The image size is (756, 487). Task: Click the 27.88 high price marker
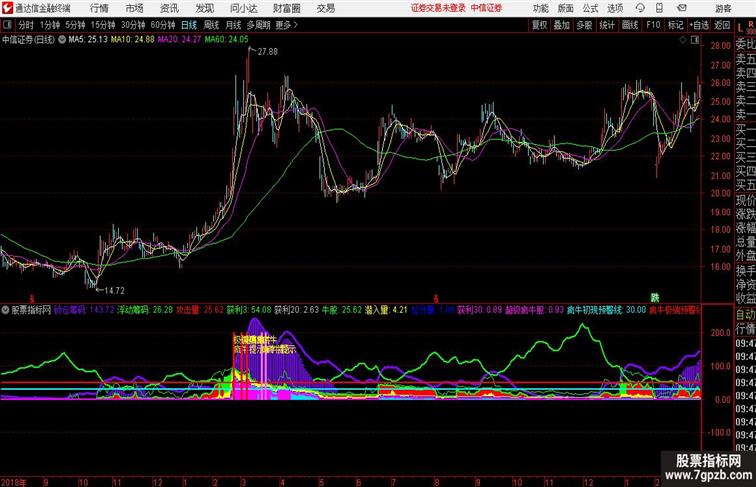coord(268,52)
